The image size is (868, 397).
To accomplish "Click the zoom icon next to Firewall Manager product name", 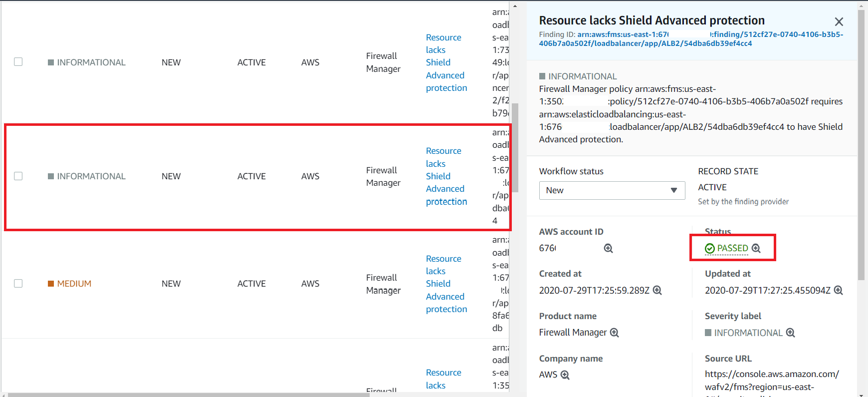I will pos(614,333).
